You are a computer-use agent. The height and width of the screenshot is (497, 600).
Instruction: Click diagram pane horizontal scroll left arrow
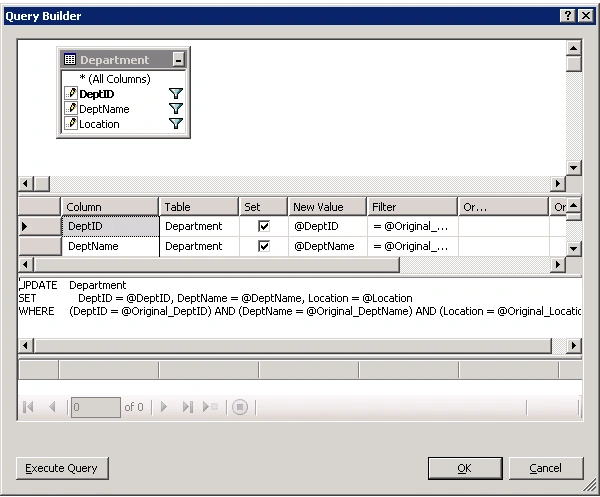[x=26, y=184]
